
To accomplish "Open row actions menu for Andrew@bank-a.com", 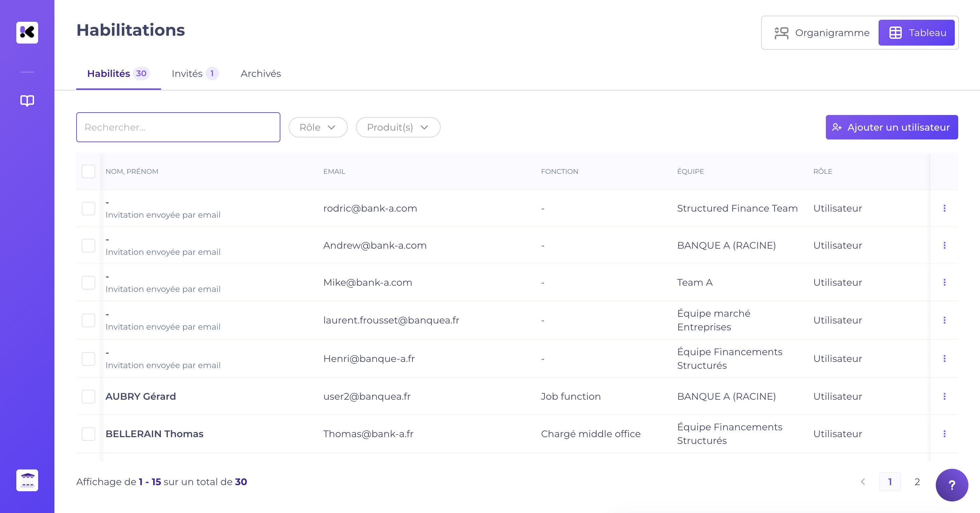I will tap(944, 245).
